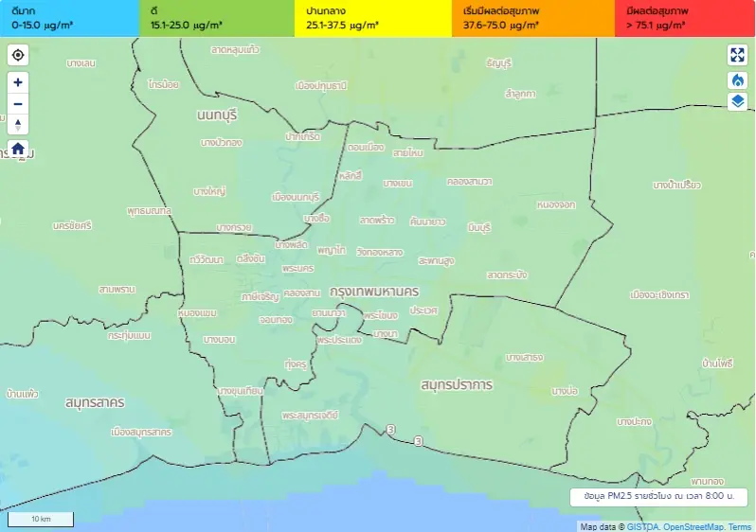Click the เมืองสมุทรสาคร label
The height and width of the screenshot is (532, 756).
[141, 432]
